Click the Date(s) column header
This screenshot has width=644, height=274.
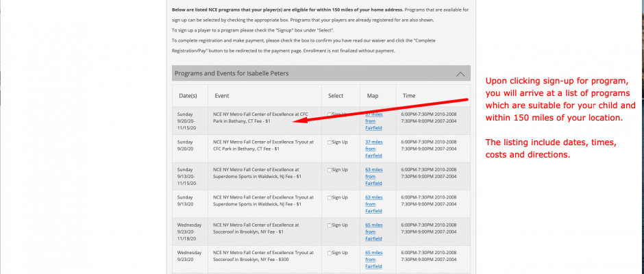pyautogui.click(x=188, y=96)
